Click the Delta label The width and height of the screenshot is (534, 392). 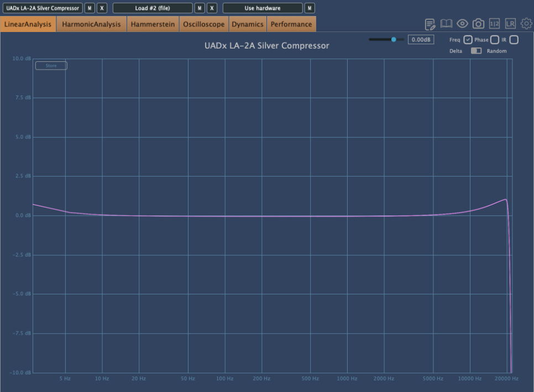tap(456, 51)
